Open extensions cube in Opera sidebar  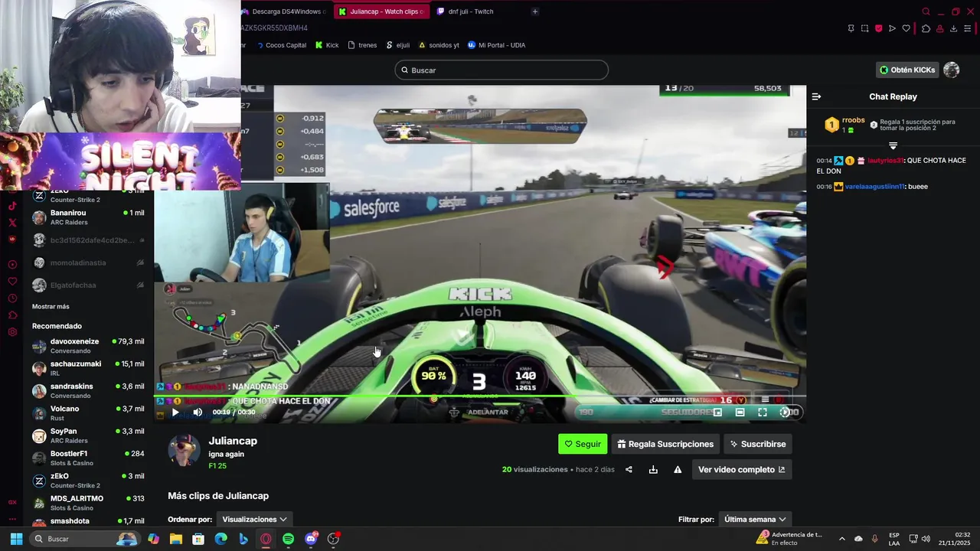click(x=12, y=315)
